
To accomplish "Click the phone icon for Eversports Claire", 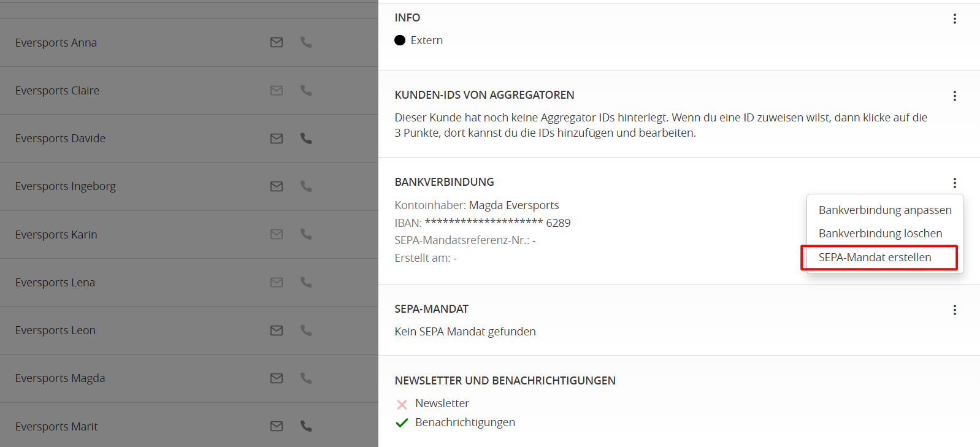I will [x=306, y=90].
